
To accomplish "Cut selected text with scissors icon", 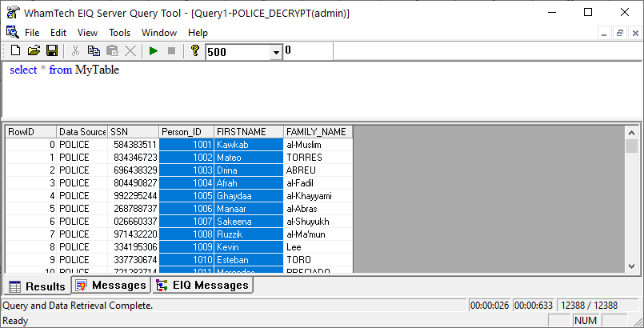I will [x=75, y=51].
